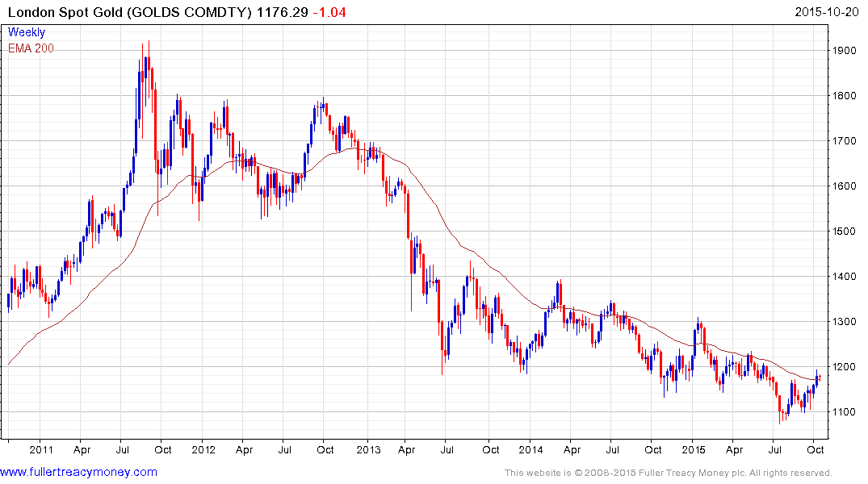Click the 2012 year label on time axis
This screenshot has width=868, height=484.
point(203,449)
